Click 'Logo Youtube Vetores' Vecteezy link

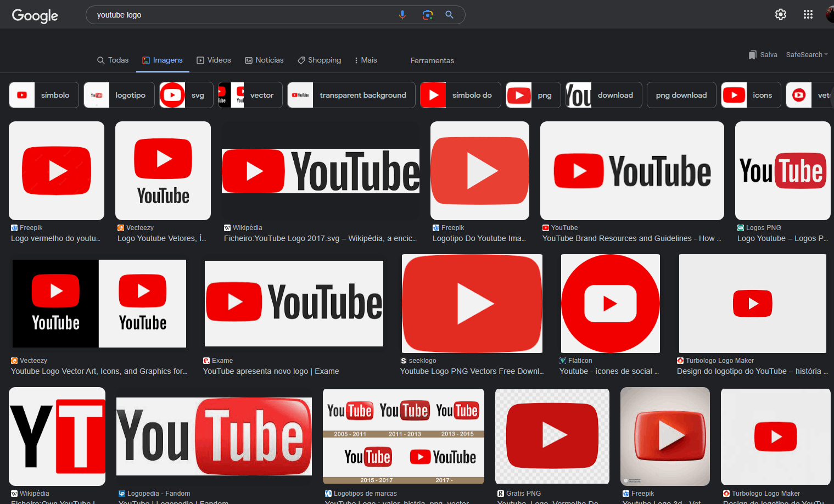161,238
